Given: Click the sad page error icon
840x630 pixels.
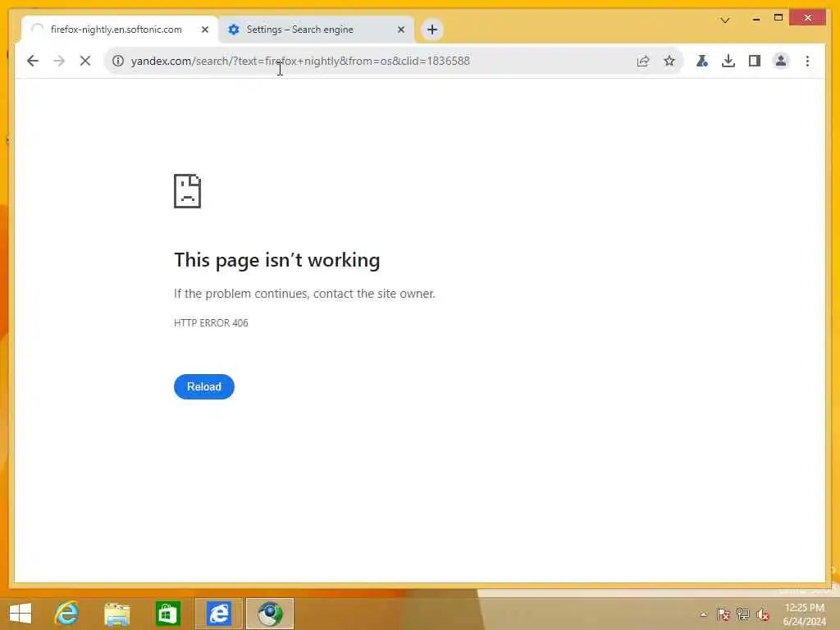Looking at the screenshot, I should pos(187,190).
